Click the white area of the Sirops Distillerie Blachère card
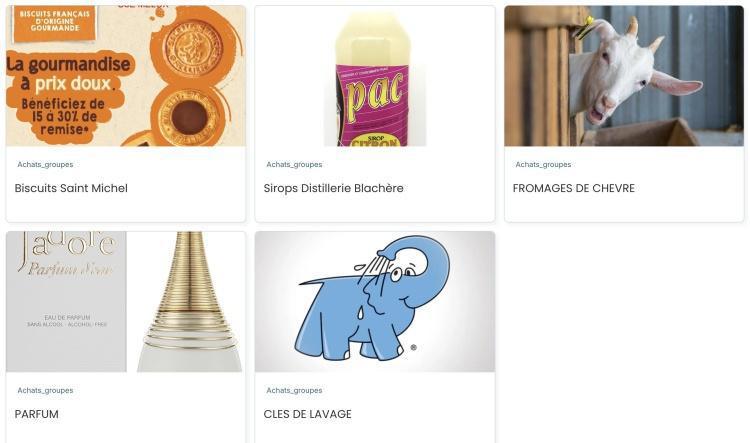 [x=375, y=208]
